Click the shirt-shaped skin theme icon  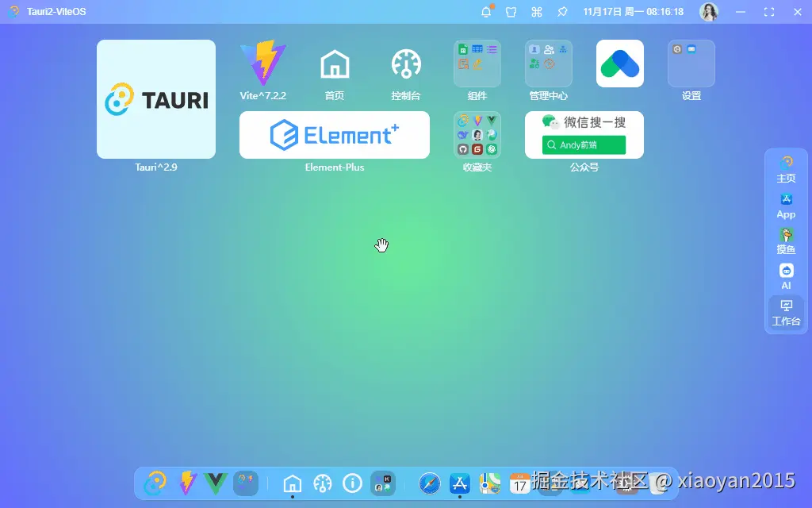point(511,12)
